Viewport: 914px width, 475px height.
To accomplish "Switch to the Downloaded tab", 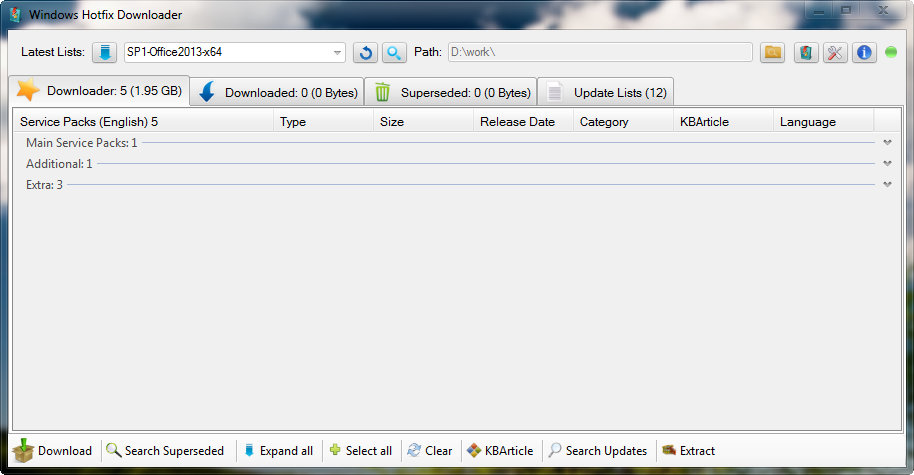I will pyautogui.click(x=277, y=92).
